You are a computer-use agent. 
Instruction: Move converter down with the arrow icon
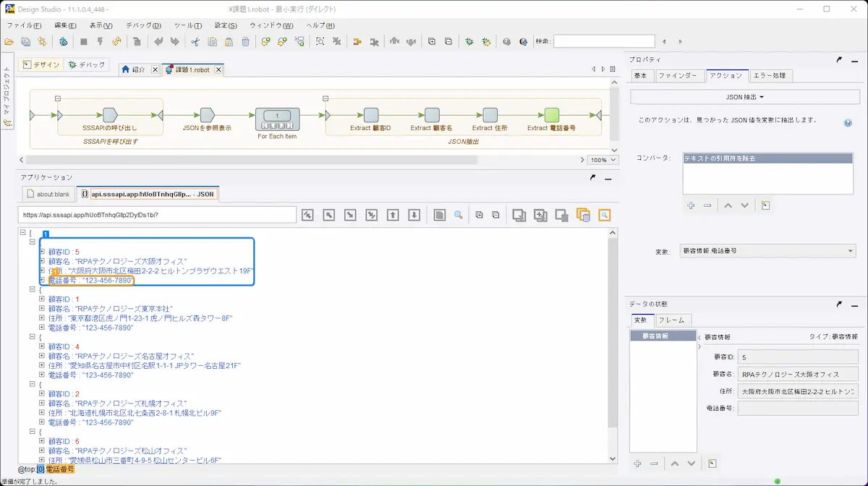point(744,205)
